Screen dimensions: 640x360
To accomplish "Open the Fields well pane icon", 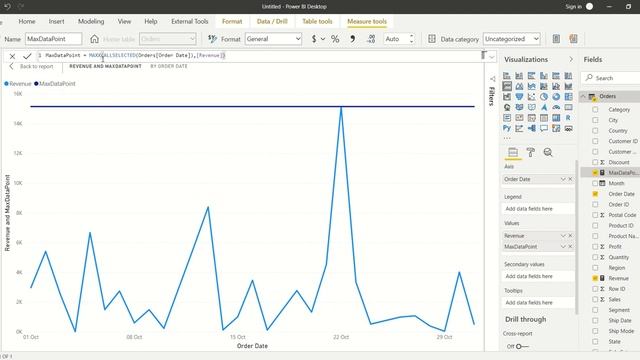I will 513,152.
